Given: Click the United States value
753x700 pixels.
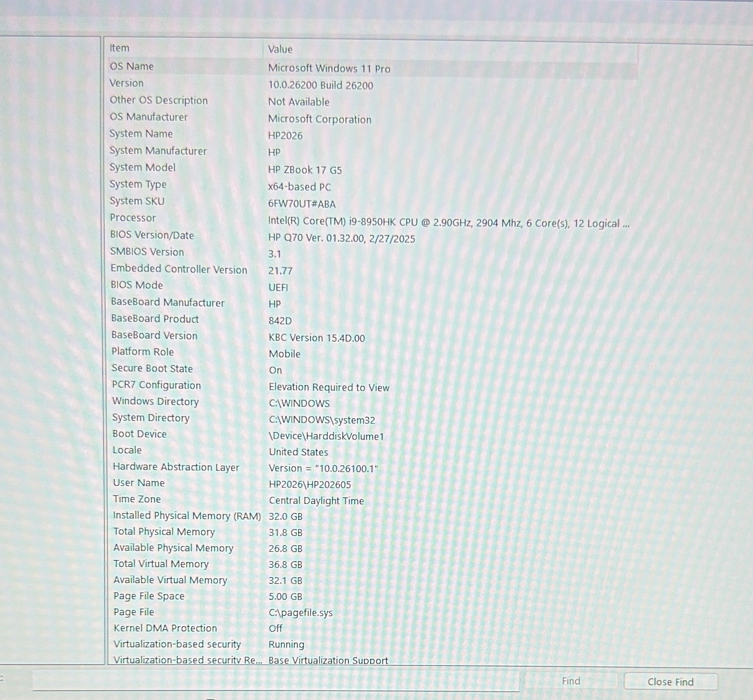Looking at the screenshot, I should 298,452.
